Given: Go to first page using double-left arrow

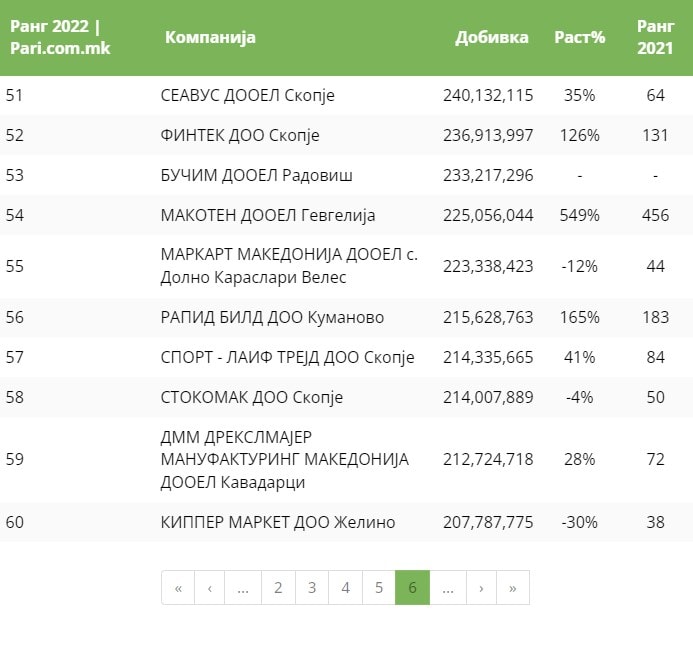Looking at the screenshot, I should point(178,588).
